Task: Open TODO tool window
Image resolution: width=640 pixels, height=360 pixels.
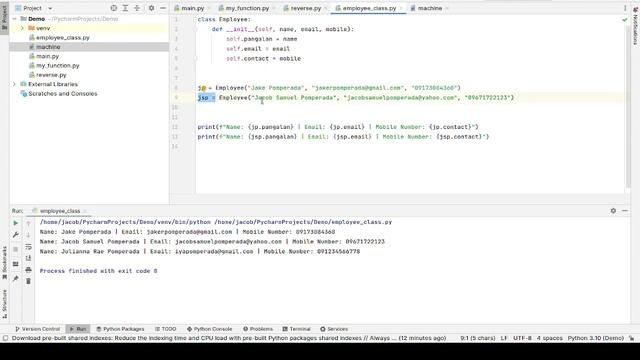Action: (166, 329)
